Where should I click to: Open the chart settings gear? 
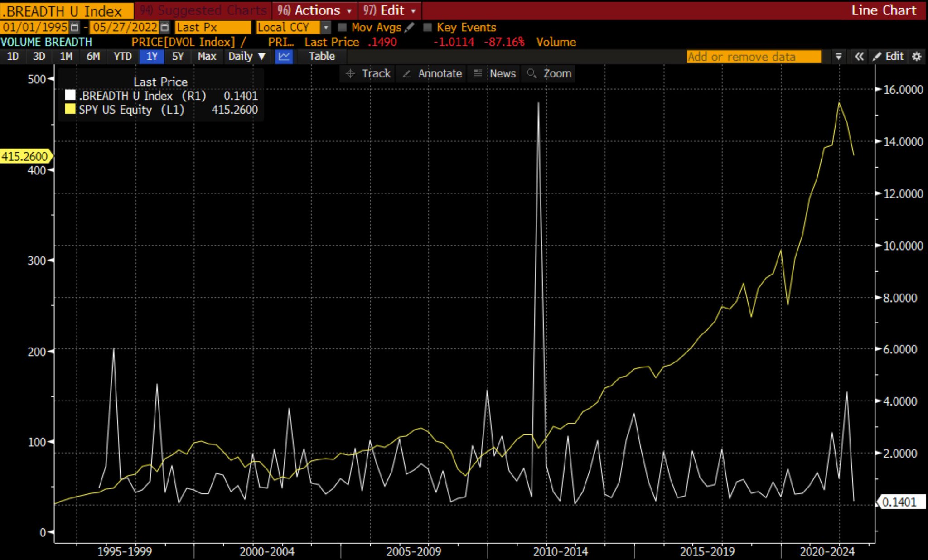pyautogui.click(x=917, y=57)
